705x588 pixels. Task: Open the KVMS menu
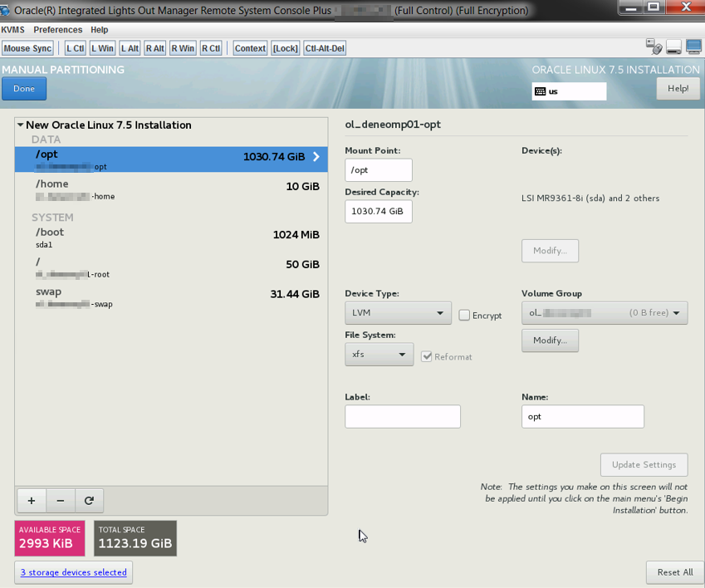[x=12, y=30]
